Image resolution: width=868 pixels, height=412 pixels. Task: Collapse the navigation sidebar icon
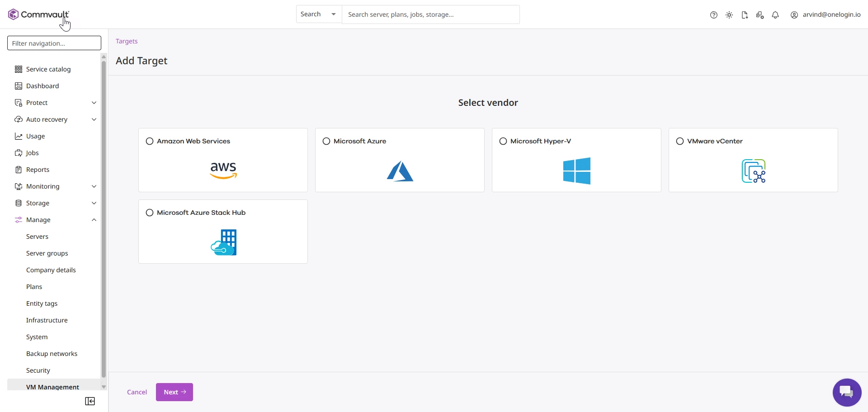(x=90, y=401)
